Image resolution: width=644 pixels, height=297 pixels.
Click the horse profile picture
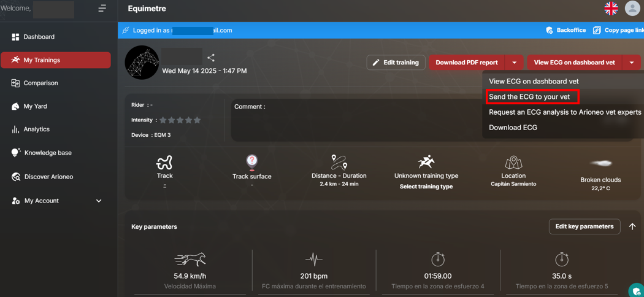tap(142, 63)
